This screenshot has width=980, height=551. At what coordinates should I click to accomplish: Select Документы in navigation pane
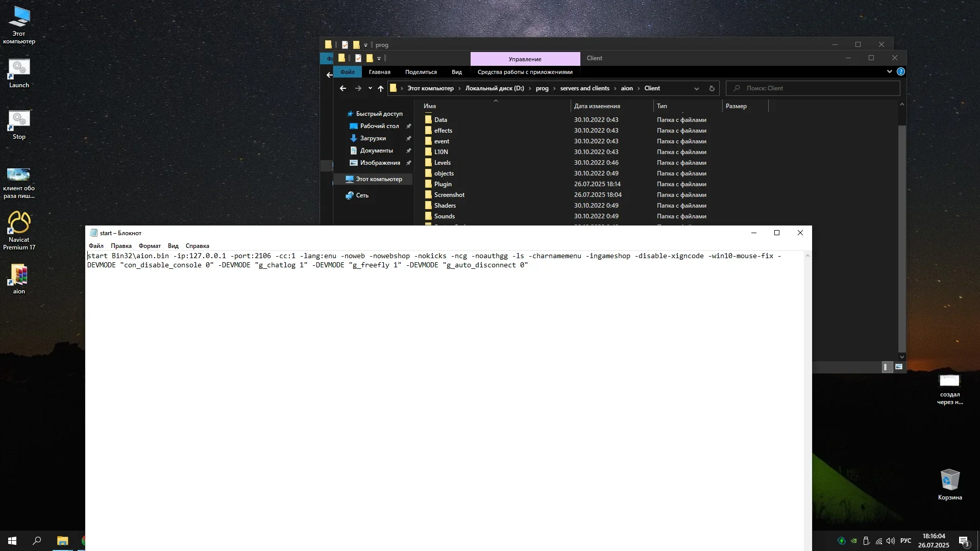coord(376,151)
